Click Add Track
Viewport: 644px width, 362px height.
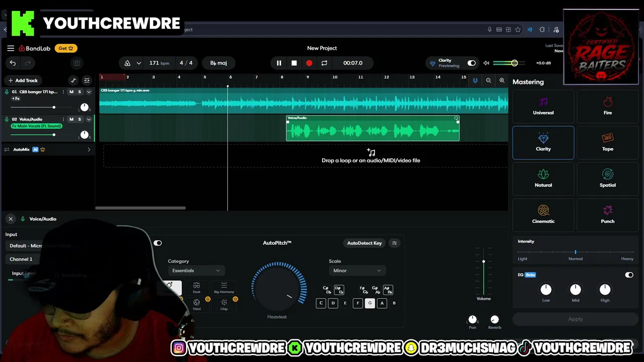coord(23,80)
